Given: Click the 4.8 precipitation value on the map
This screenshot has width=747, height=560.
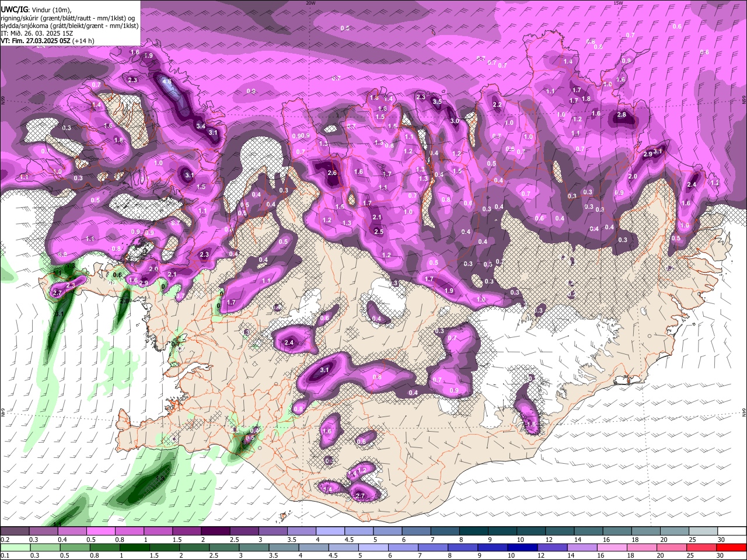Looking at the screenshot, I should [x=167, y=82].
